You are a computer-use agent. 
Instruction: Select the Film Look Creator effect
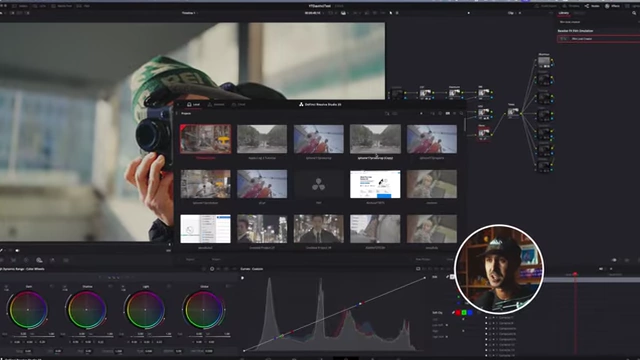tap(598, 39)
